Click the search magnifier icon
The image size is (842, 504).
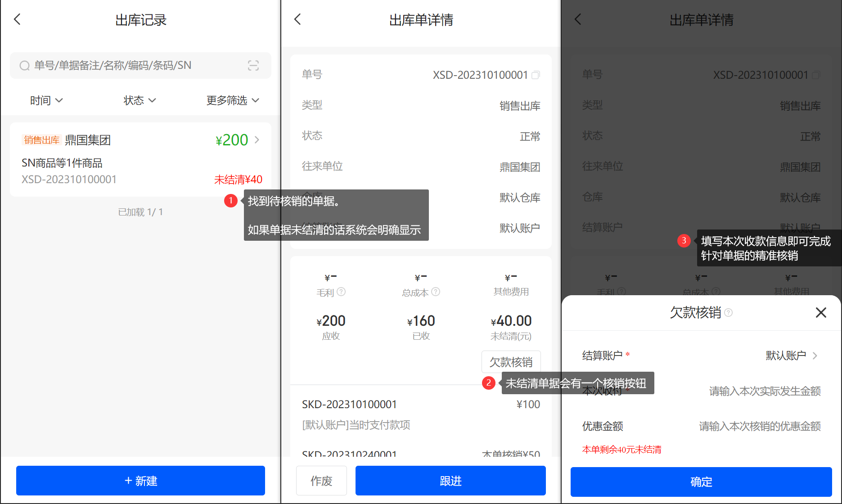click(24, 66)
